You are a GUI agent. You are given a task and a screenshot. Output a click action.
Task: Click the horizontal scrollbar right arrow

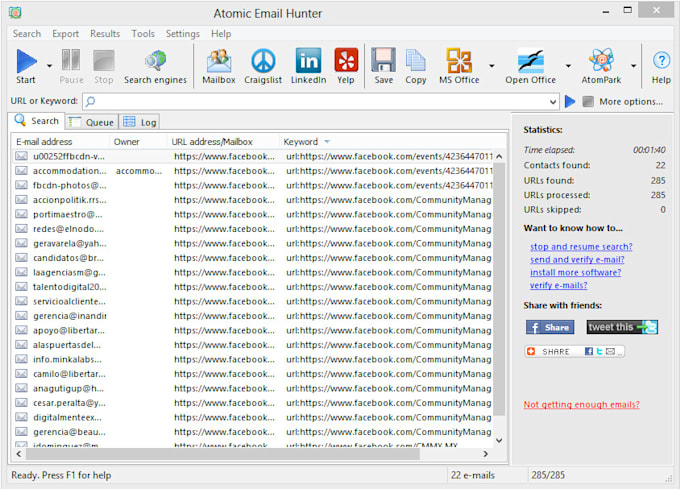point(485,454)
